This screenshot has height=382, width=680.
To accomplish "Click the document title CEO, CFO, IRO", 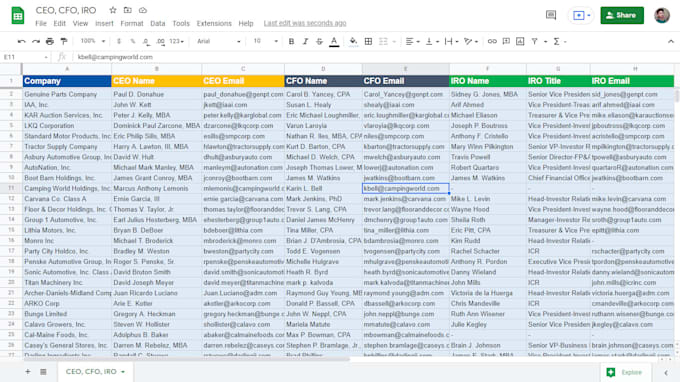I will [66, 10].
